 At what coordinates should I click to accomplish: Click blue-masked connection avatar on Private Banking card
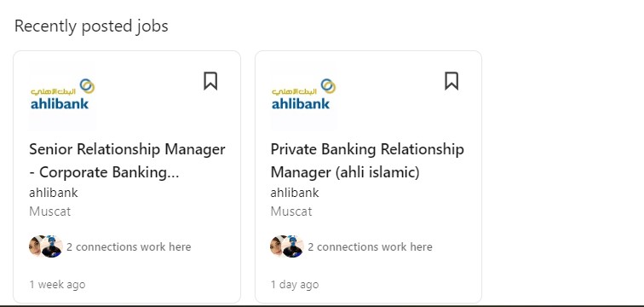(x=293, y=246)
